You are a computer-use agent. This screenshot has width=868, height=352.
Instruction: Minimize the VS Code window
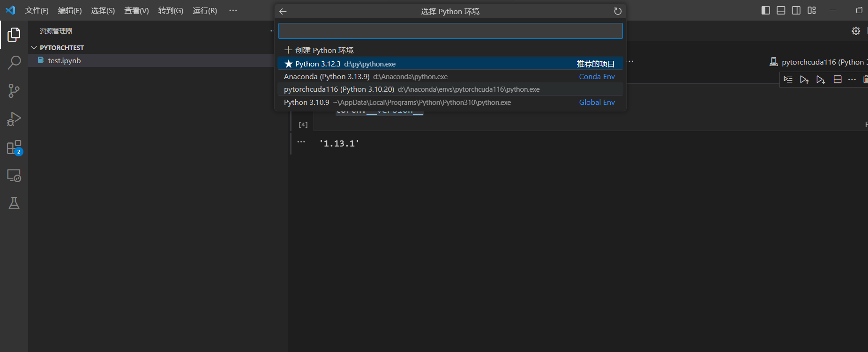tap(833, 10)
